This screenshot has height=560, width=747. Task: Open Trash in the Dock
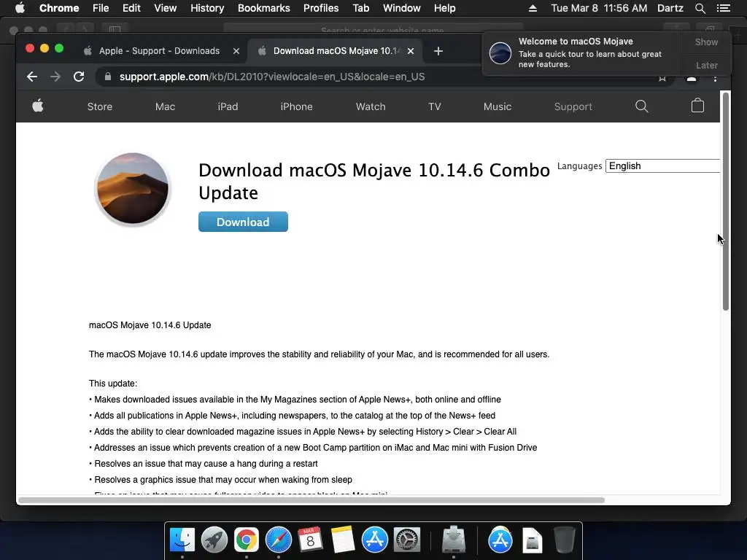[565, 540]
